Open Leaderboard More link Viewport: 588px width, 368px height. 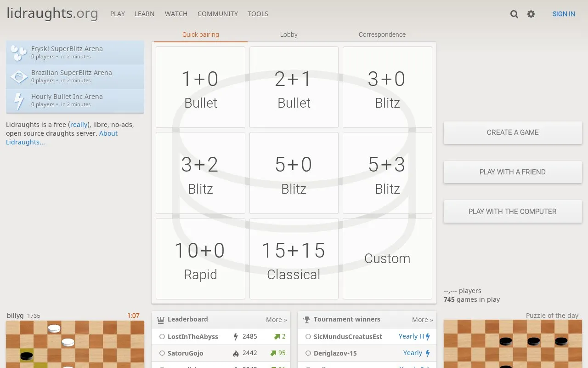276,320
